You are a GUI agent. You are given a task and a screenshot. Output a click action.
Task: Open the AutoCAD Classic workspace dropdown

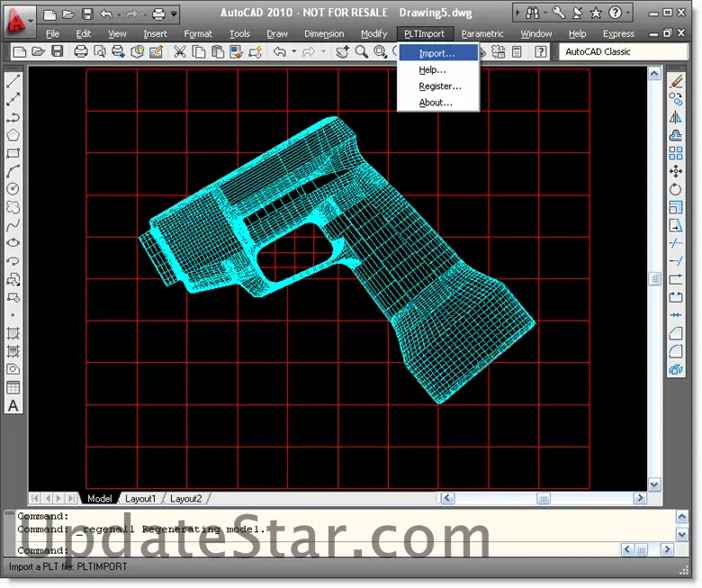623,52
